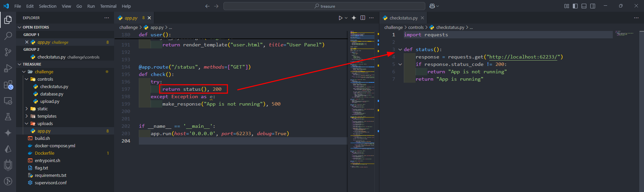
Task: Go forward with the navigation right arrow
Action: point(216,6)
